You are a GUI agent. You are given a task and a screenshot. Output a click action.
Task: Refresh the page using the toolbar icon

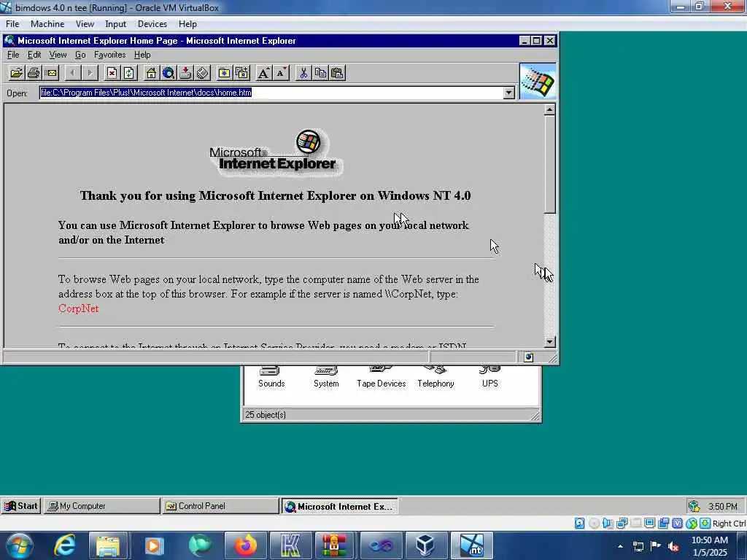(x=129, y=73)
